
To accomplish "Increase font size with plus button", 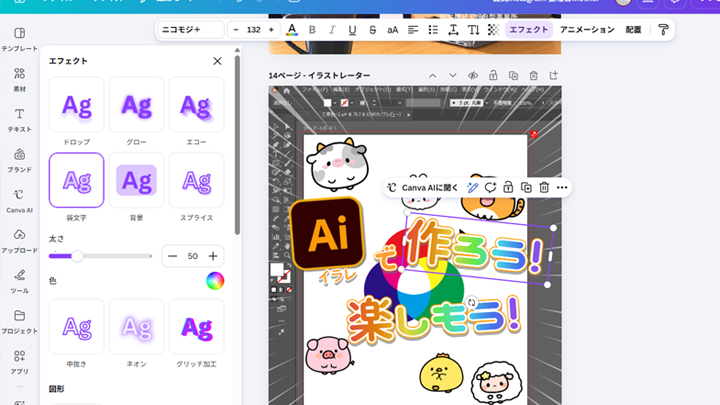I will pyautogui.click(x=271, y=29).
